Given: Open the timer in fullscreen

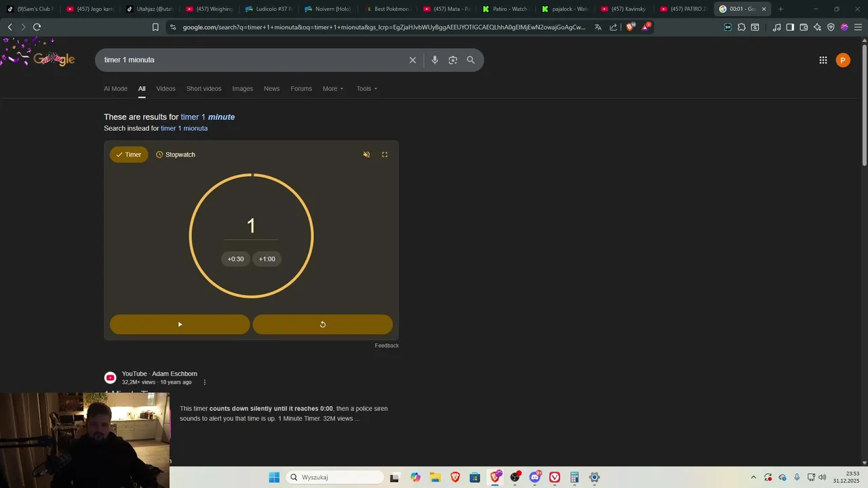Looking at the screenshot, I should point(384,155).
